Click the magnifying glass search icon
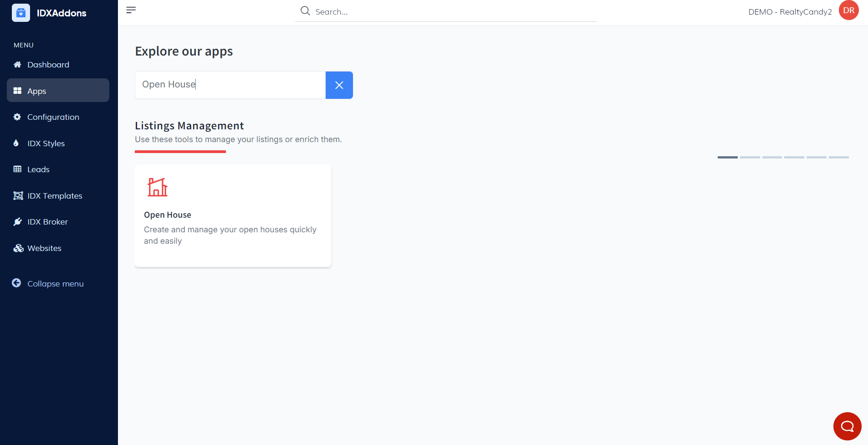The image size is (868, 445). [305, 11]
